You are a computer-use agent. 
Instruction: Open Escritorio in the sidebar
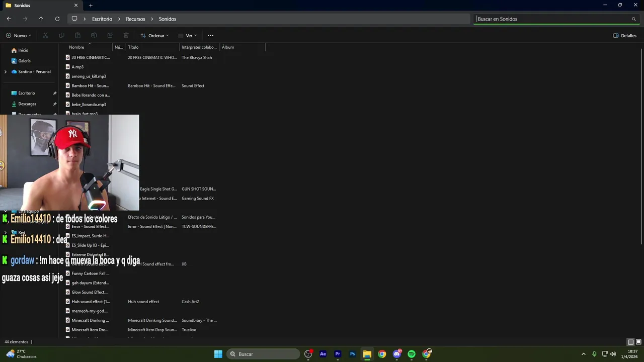pos(27,93)
